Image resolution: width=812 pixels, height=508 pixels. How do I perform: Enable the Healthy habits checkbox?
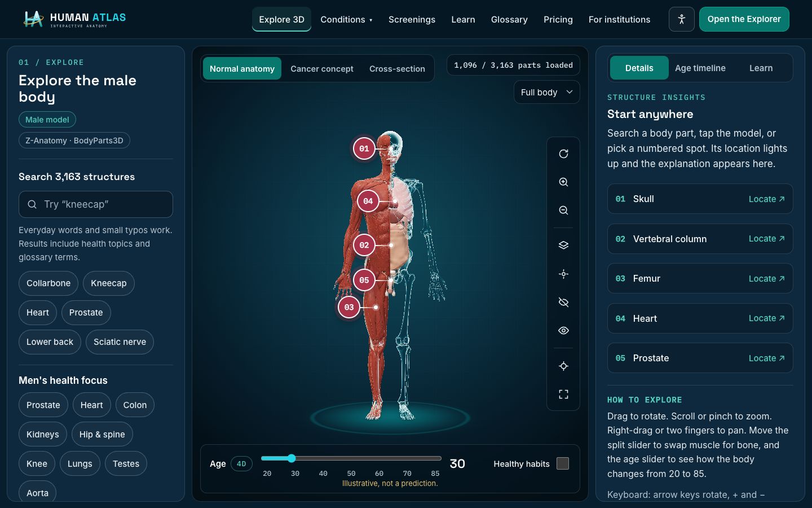563,463
